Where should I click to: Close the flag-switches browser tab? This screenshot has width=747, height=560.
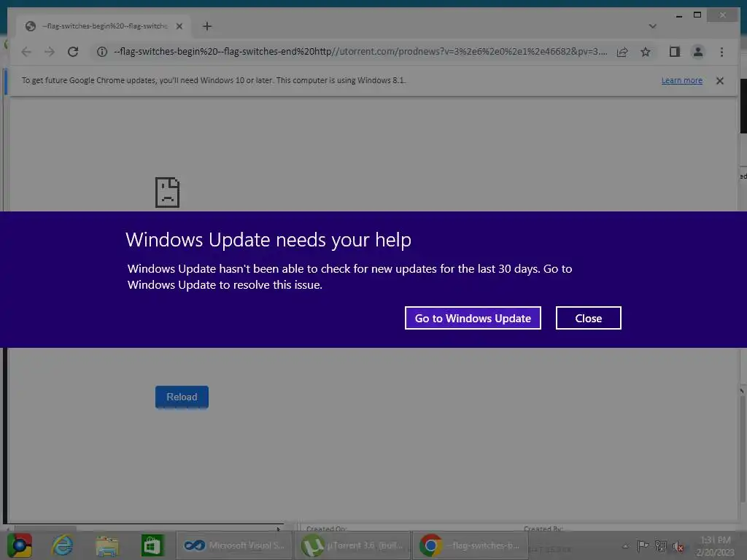tap(179, 26)
